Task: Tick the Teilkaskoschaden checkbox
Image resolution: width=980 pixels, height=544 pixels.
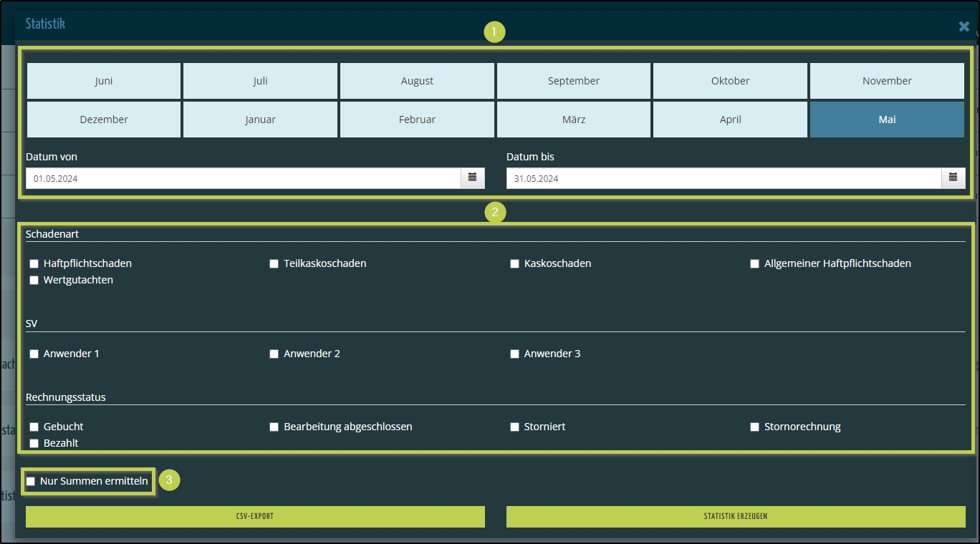Action: click(x=274, y=264)
